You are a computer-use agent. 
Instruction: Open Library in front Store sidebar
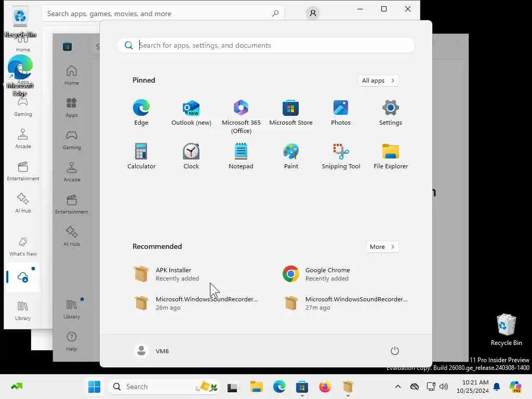tap(23, 311)
